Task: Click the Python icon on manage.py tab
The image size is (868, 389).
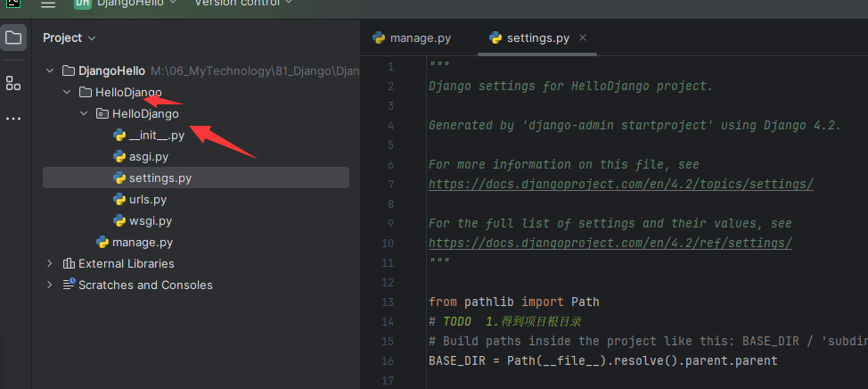Action: pos(379,37)
